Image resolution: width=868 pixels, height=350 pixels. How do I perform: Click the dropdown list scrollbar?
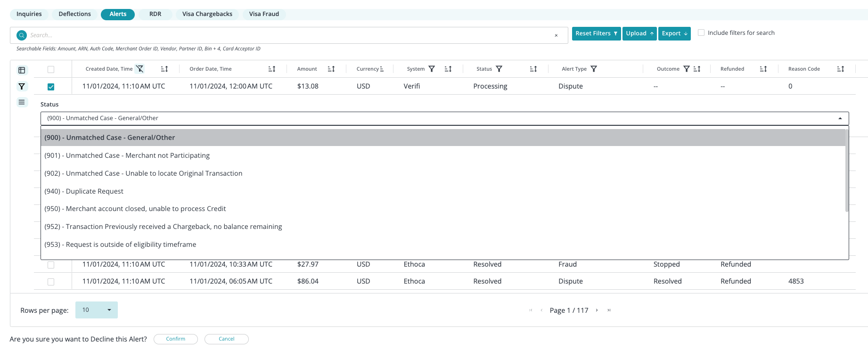tap(847, 170)
